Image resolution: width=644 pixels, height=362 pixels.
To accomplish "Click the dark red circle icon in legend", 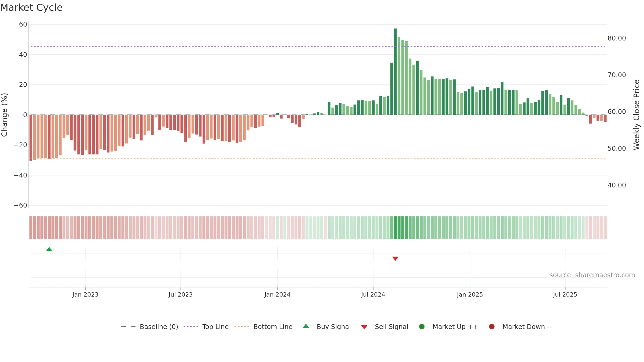I will pos(492,327).
